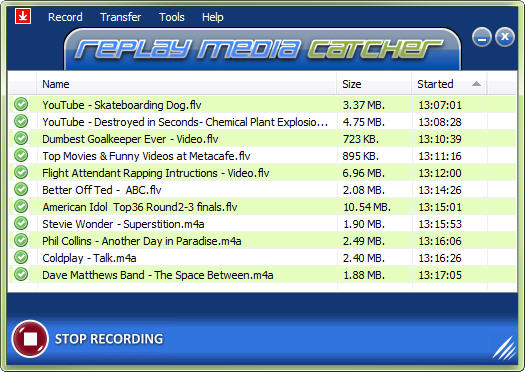The width and height of the screenshot is (525, 372).
Task: Click the resize grip in bottom corner
Action: click(x=504, y=348)
